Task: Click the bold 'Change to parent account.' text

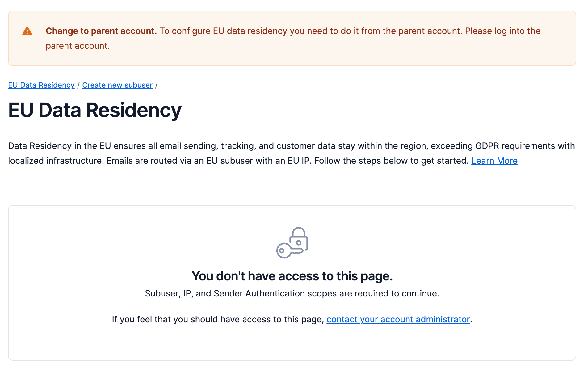Action: (101, 31)
